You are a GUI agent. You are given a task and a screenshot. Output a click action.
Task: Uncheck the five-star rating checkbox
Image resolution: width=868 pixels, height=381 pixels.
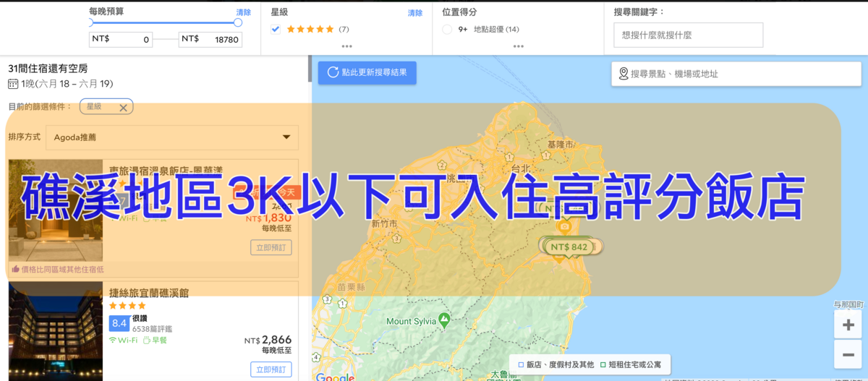click(x=276, y=29)
